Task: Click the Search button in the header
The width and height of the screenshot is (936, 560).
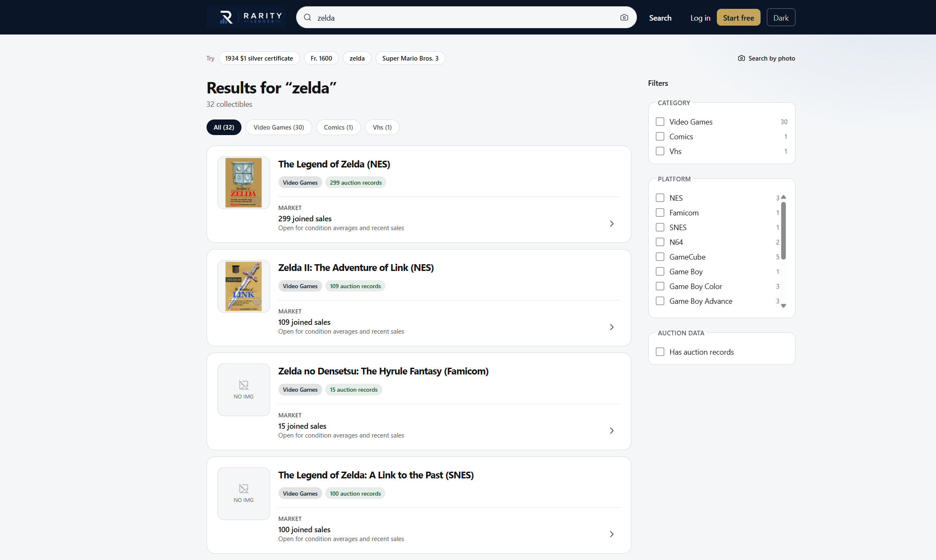Action: coord(660,18)
